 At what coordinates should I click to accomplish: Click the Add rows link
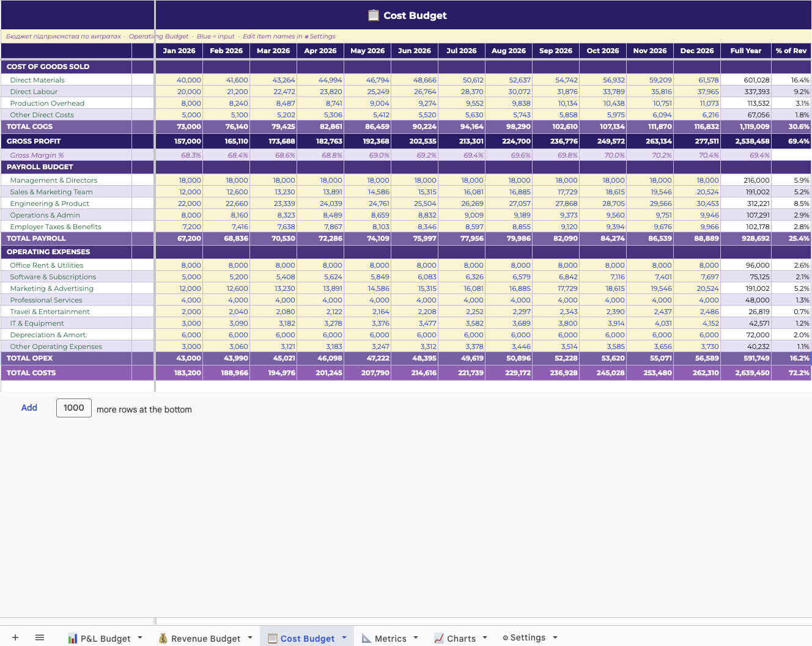pyautogui.click(x=29, y=408)
